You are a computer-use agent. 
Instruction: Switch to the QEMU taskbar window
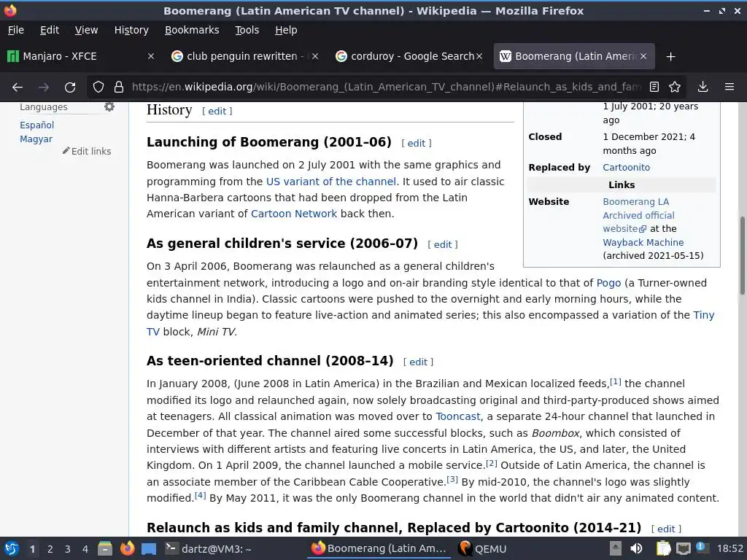(482, 548)
